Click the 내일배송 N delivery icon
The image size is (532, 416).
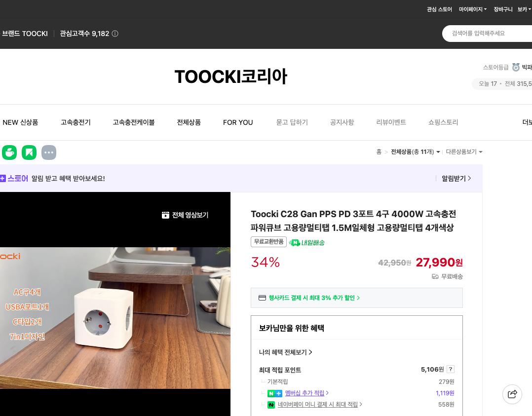pos(295,242)
